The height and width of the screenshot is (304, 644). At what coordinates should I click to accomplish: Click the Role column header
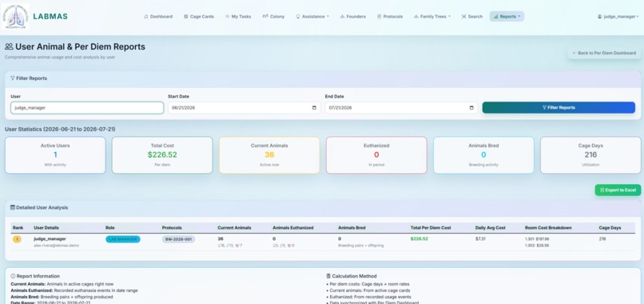pos(109,227)
